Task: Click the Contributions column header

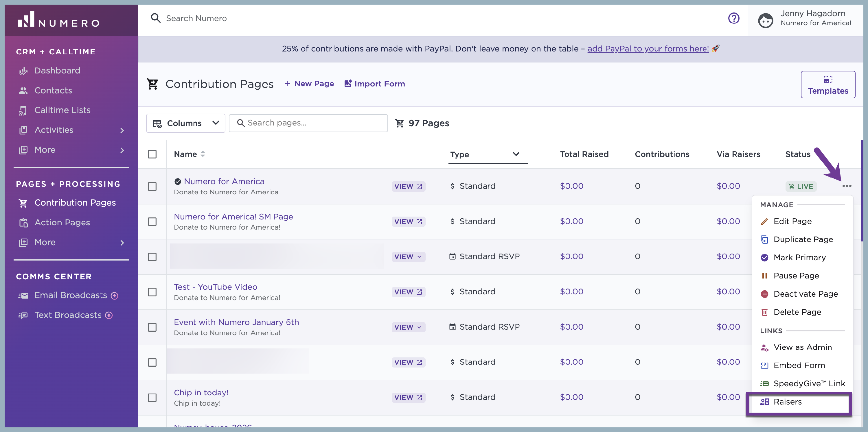Action: click(x=662, y=154)
